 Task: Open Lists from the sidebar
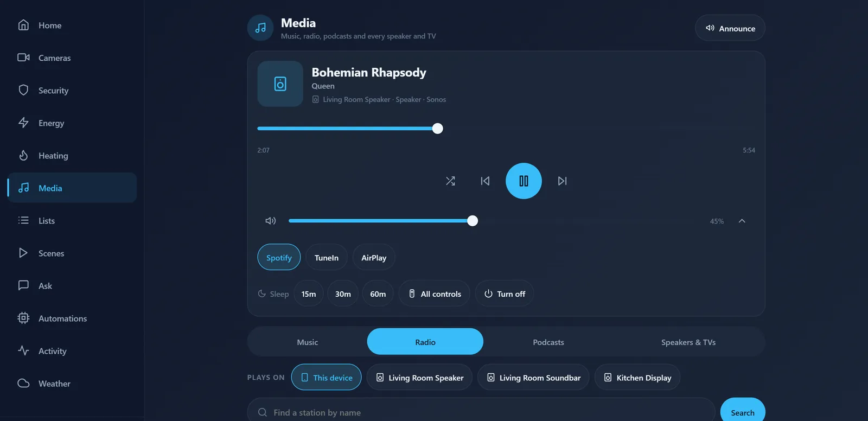(x=72, y=220)
